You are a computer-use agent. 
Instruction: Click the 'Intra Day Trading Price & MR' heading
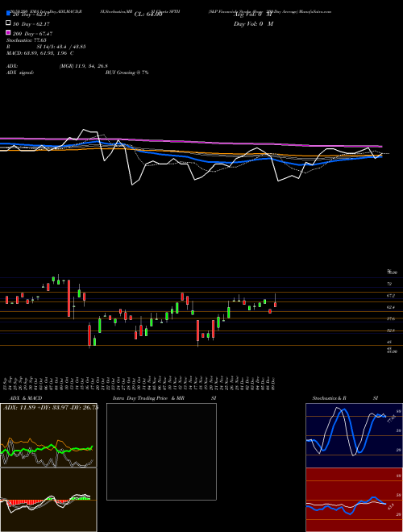tap(148, 398)
